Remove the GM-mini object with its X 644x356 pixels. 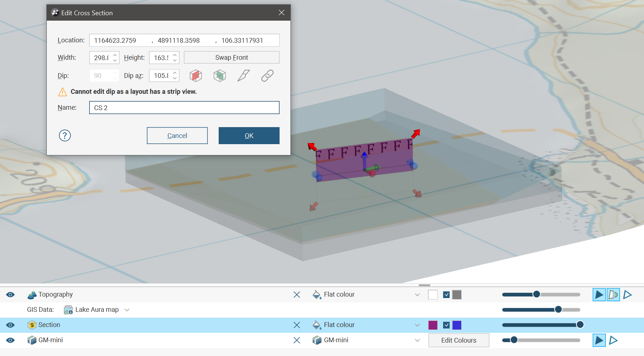point(297,340)
